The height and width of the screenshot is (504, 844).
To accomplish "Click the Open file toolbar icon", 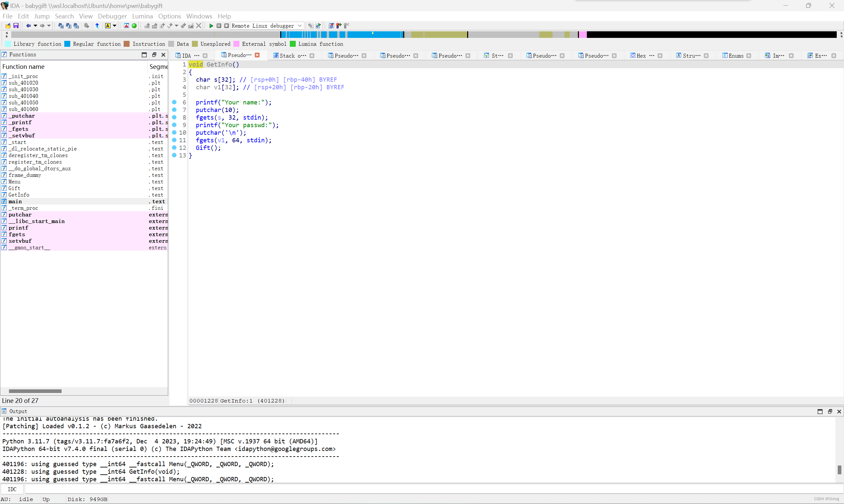I will (x=8, y=26).
